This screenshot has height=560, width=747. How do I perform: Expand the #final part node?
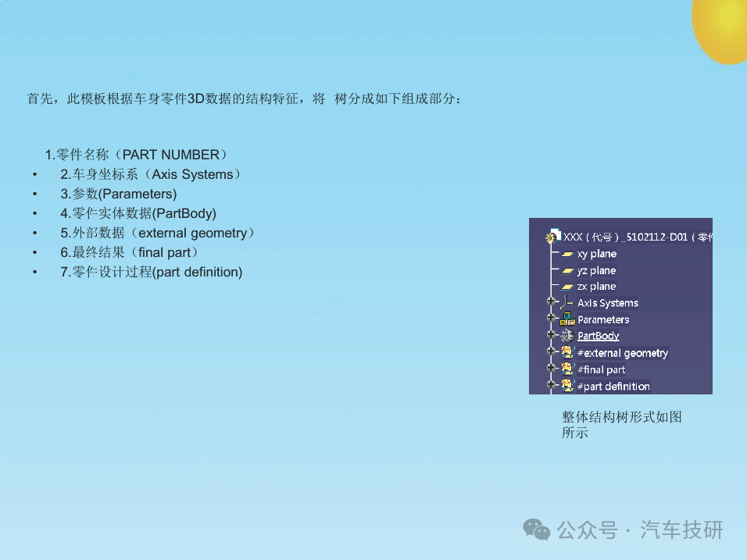[551, 368]
